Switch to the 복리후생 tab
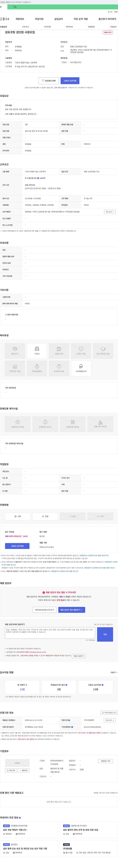118x868 pixels. click(69, 27)
